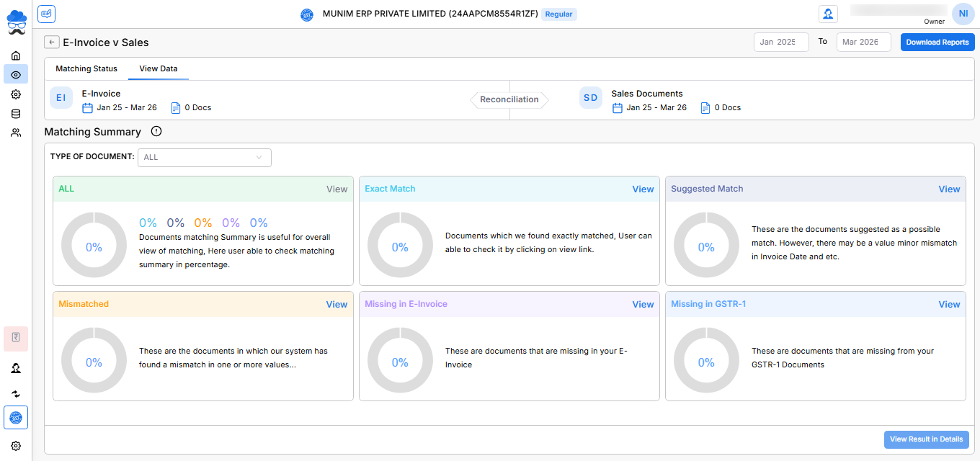The image size is (980, 461).
Task: Open the NI user avatar menu
Action: (963, 14)
